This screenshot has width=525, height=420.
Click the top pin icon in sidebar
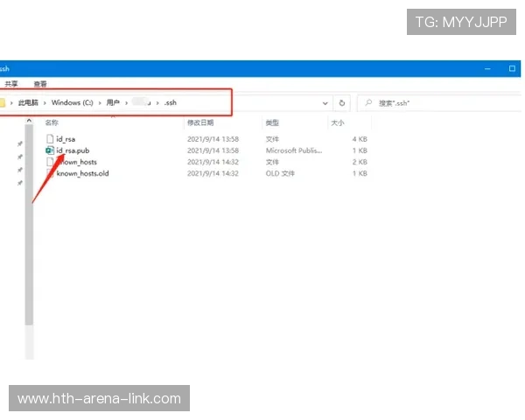tap(19, 143)
